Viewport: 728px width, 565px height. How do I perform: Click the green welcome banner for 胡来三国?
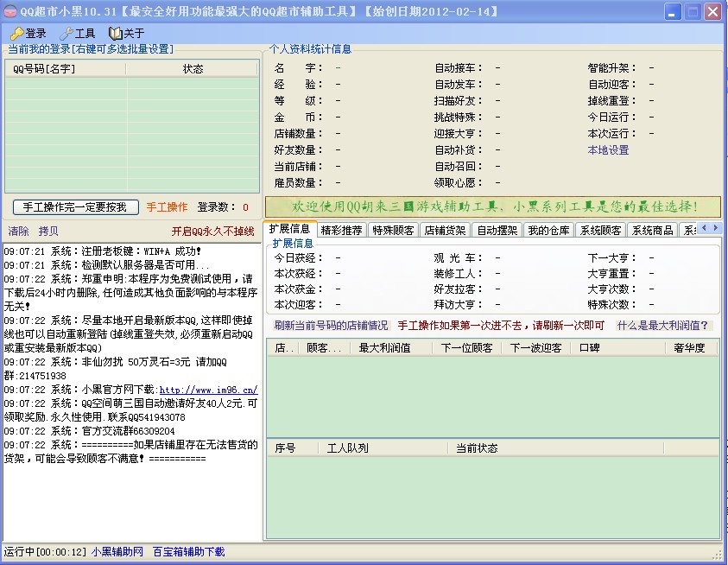click(x=493, y=206)
